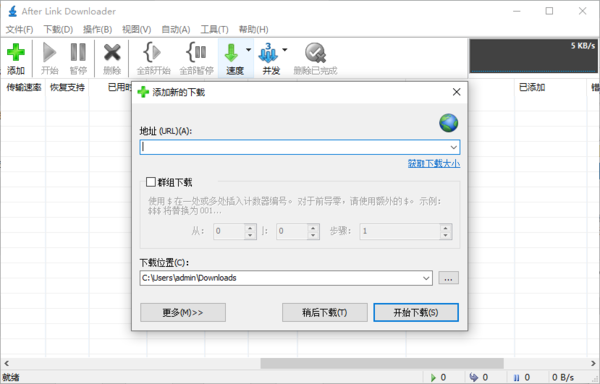Click queued downloads icon in status bar
This screenshot has height=384, width=600.
pyautogui.click(x=474, y=377)
